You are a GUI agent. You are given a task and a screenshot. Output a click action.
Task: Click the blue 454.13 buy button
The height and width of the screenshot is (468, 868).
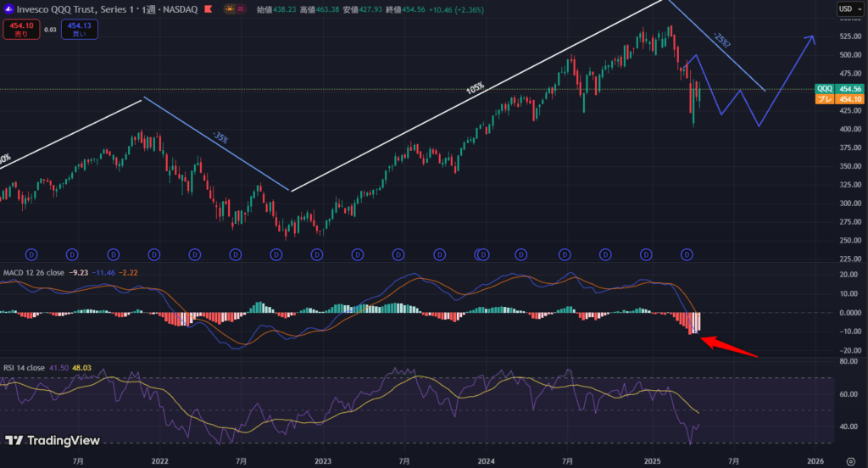[80, 30]
